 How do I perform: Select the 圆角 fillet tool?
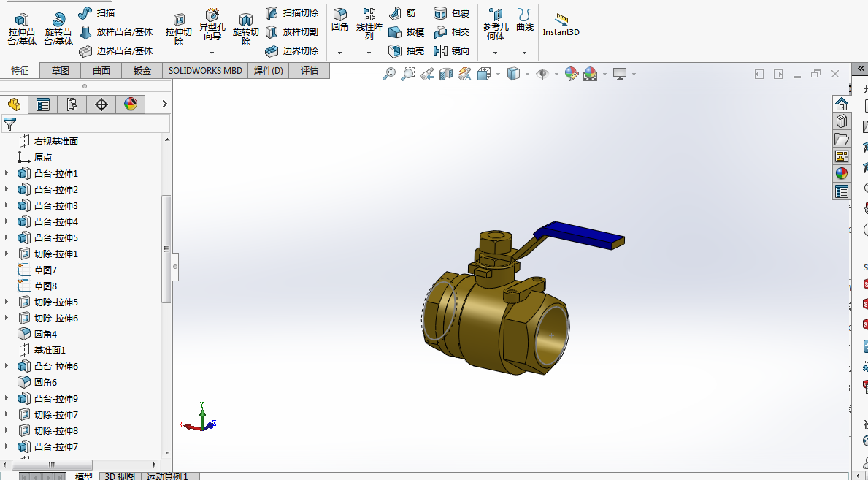click(340, 20)
